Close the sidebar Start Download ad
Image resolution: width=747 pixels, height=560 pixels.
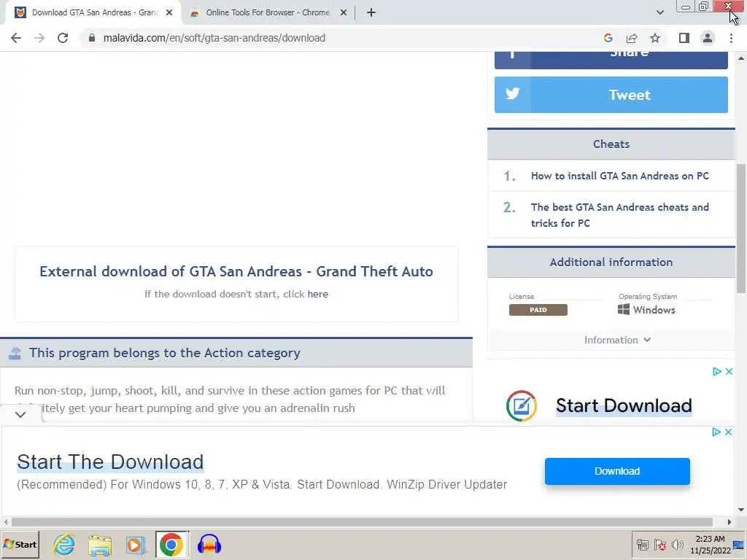[x=729, y=371]
